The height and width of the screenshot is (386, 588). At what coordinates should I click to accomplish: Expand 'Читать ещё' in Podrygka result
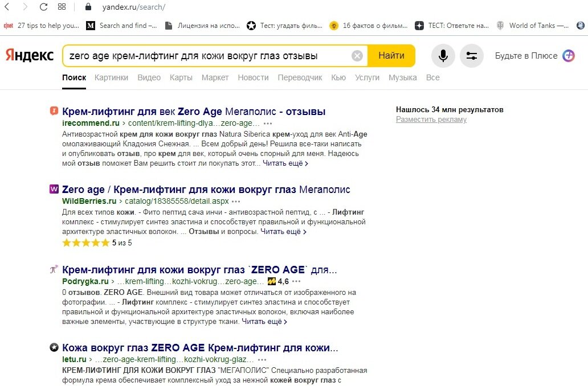tap(264, 322)
